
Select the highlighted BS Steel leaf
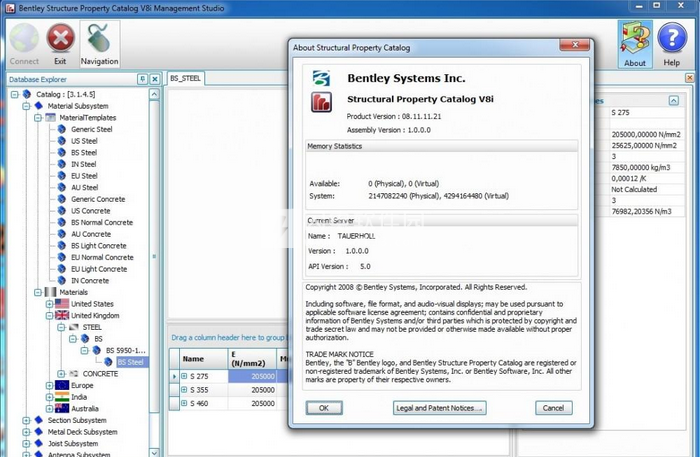130,362
